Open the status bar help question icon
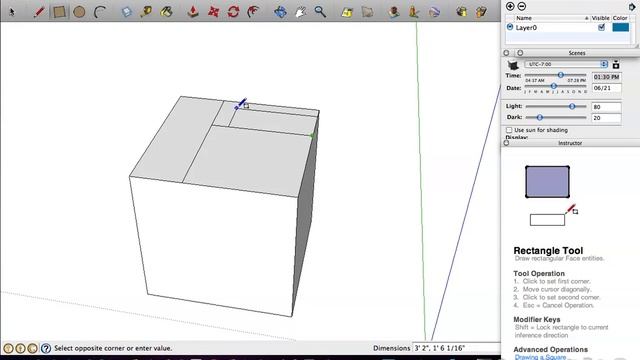The height and width of the screenshot is (360, 640). (46, 348)
